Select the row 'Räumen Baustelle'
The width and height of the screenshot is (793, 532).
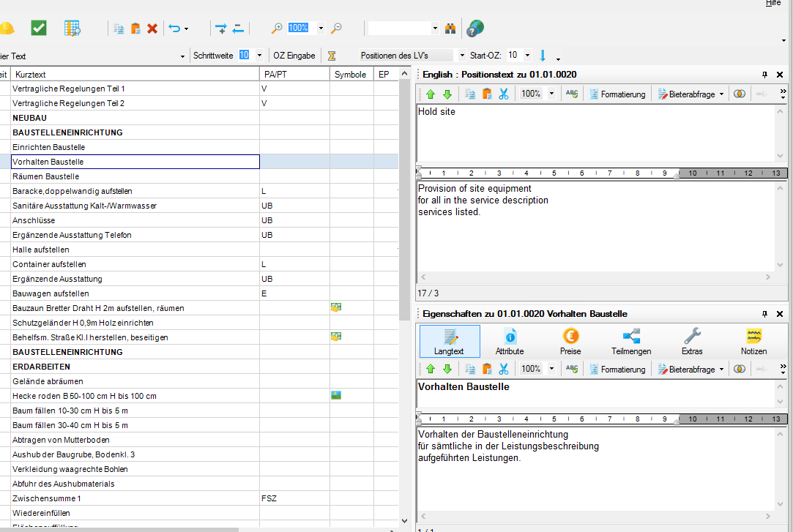(x=199, y=176)
